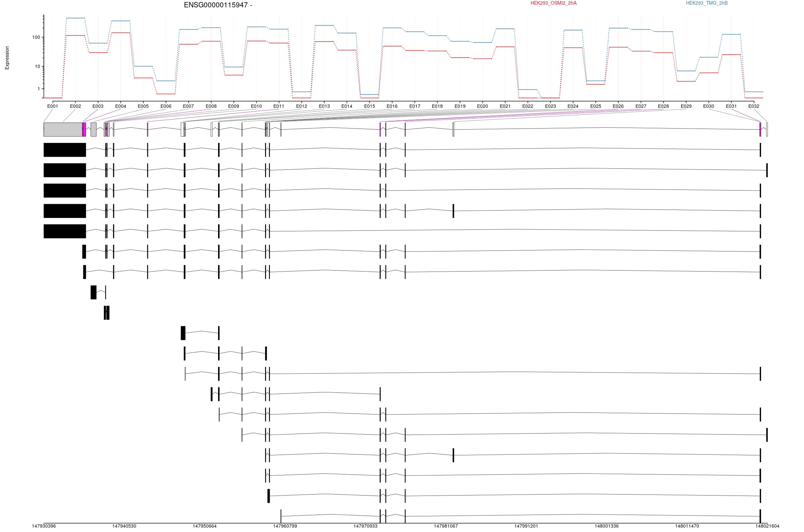804x532 pixels.
Task: Click exon label E027
Action: 641,106
